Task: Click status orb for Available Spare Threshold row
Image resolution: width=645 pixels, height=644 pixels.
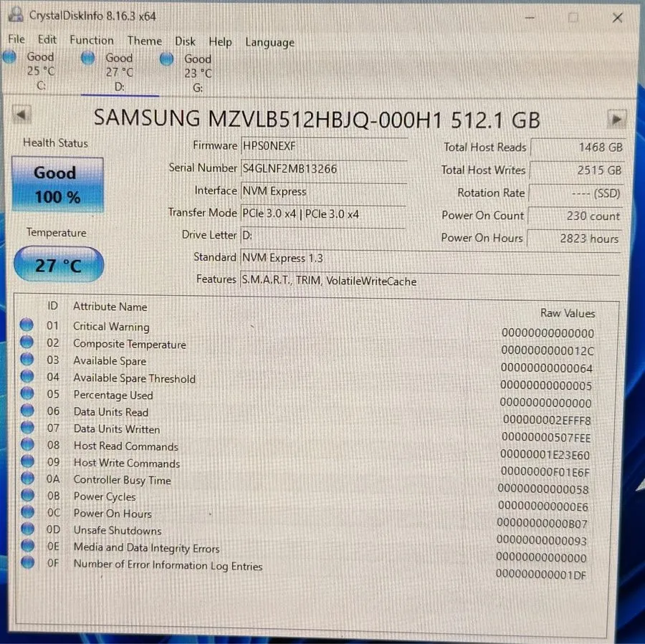Action: (x=27, y=375)
